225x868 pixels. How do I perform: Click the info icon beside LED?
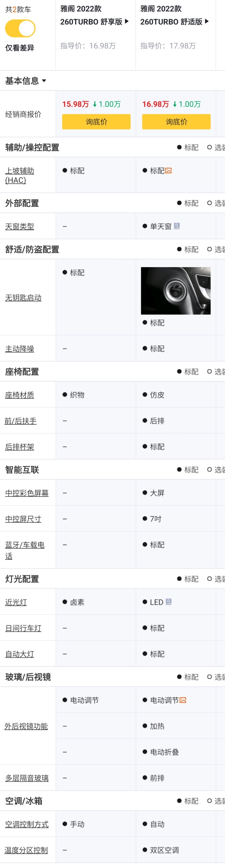click(169, 602)
